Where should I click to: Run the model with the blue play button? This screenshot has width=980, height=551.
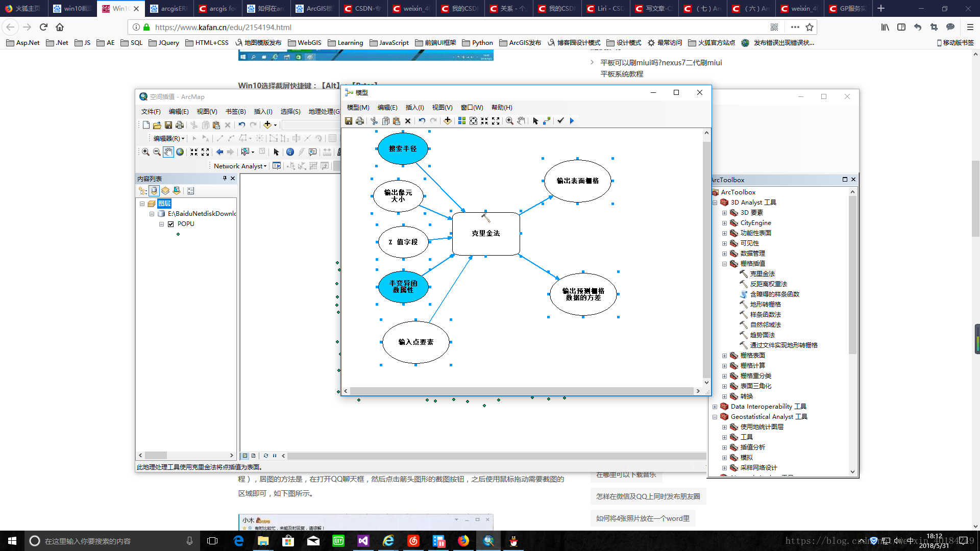tap(572, 121)
